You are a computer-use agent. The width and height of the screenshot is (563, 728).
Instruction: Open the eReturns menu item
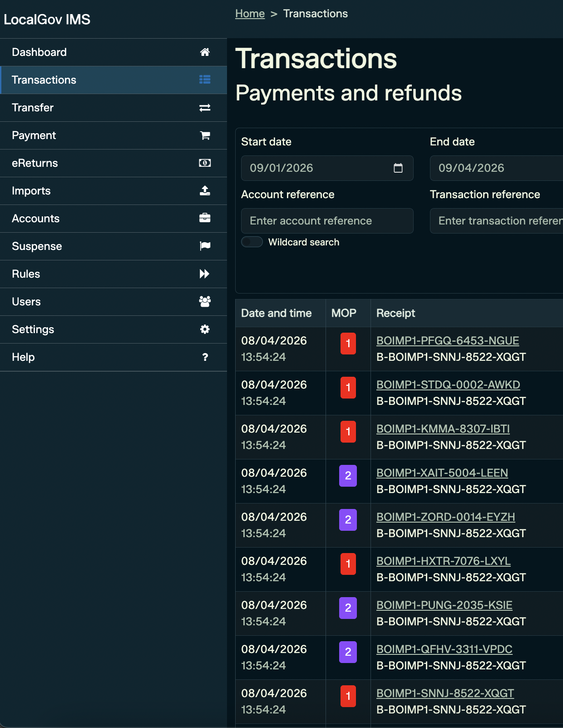click(x=114, y=163)
